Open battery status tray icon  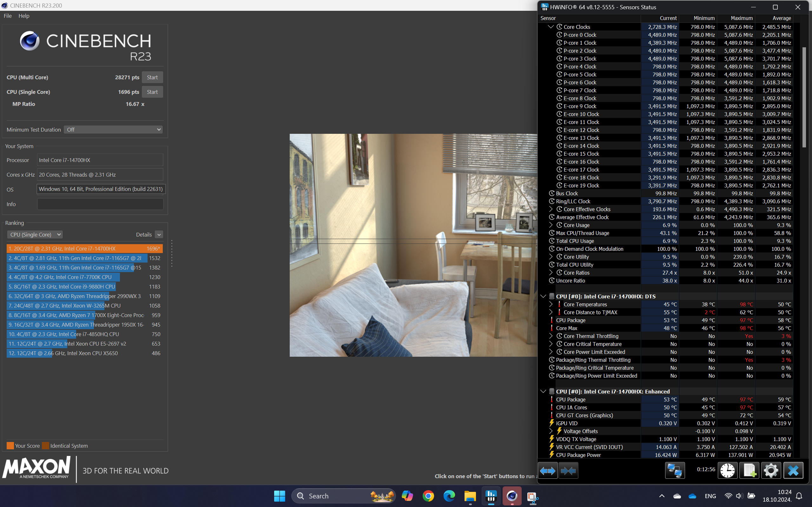pos(751,496)
